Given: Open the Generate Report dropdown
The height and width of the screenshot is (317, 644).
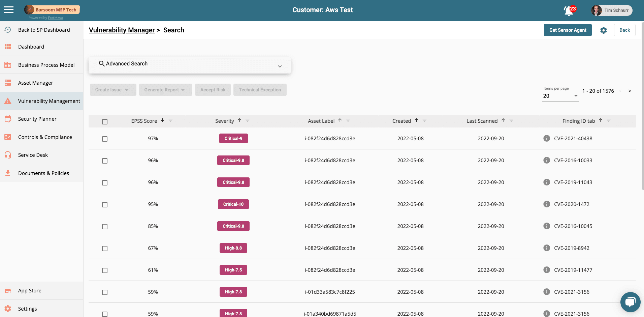Looking at the screenshot, I should point(165,90).
